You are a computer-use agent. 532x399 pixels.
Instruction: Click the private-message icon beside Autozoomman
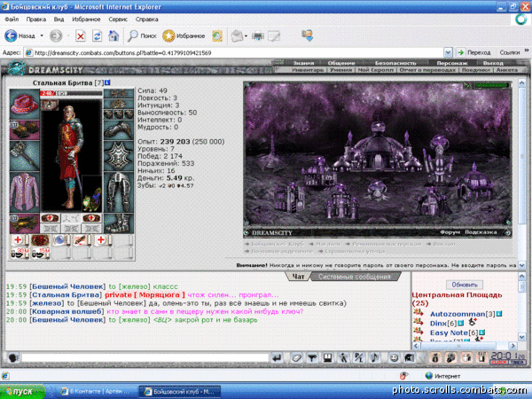[418, 312]
